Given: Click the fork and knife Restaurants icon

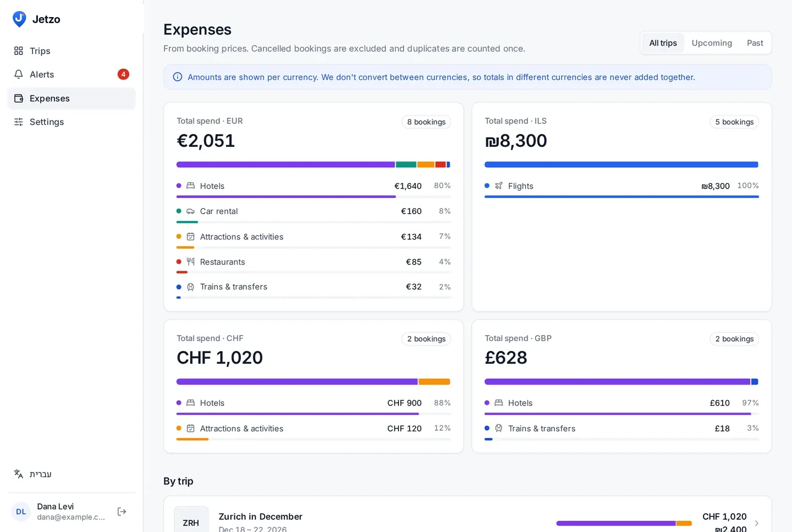Looking at the screenshot, I should [x=190, y=262].
